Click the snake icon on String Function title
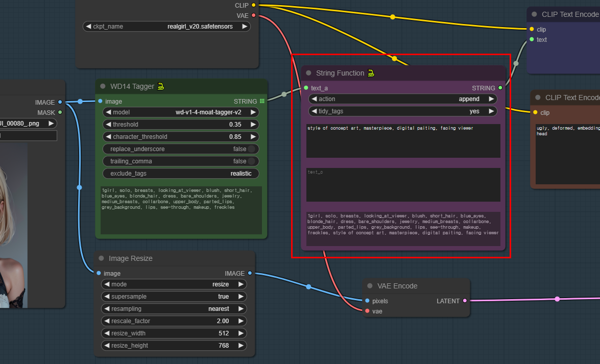This screenshot has width=600, height=364. [370, 72]
